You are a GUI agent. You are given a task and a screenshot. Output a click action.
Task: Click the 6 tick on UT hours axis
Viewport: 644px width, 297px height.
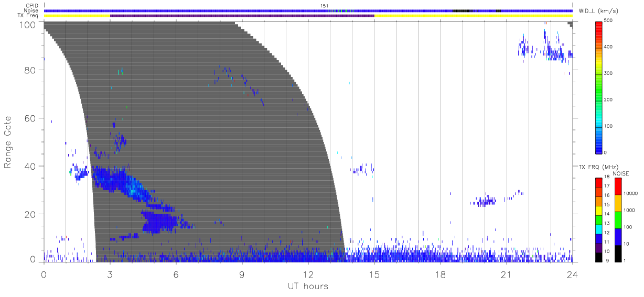tap(176, 274)
